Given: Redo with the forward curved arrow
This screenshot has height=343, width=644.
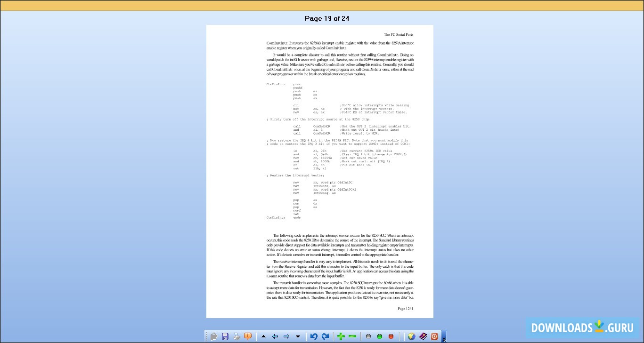Looking at the screenshot, I should pyautogui.click(x=326, y=336).
